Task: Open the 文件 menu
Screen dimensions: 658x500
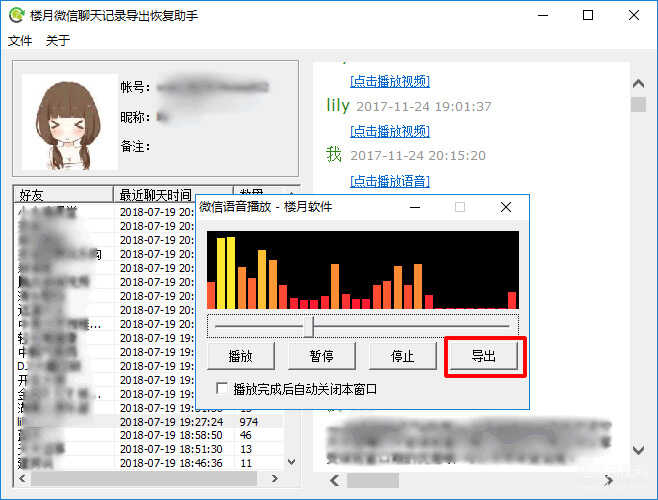Action: click(x=20, y=41)
